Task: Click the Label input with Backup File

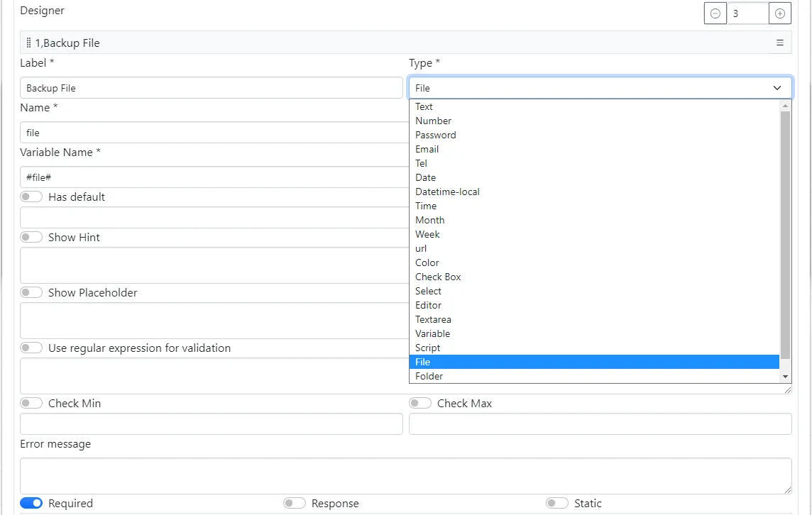Action: [211, 88]
